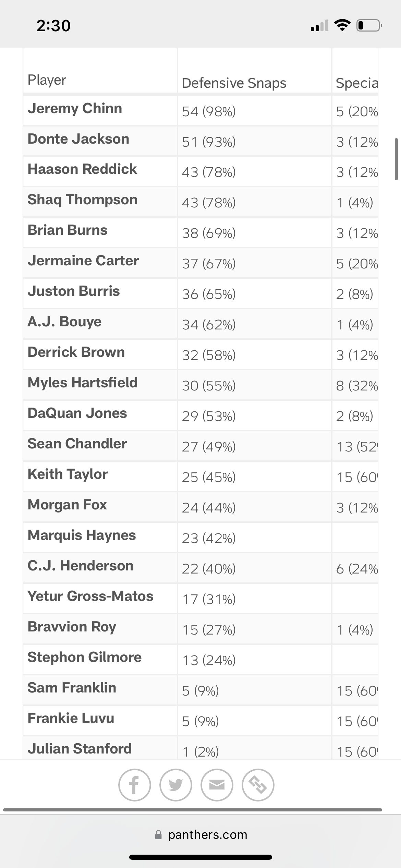Share the page on Facebook

point(134,785)
